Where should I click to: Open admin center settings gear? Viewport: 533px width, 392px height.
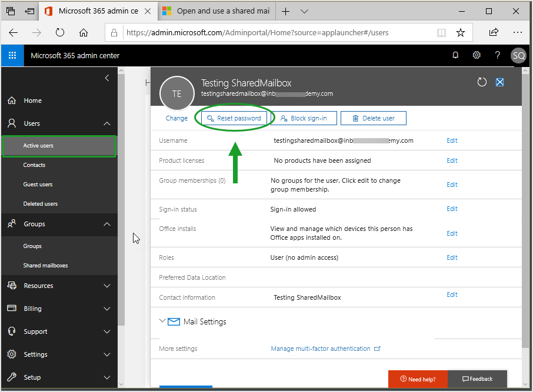[x=477, y=55]
